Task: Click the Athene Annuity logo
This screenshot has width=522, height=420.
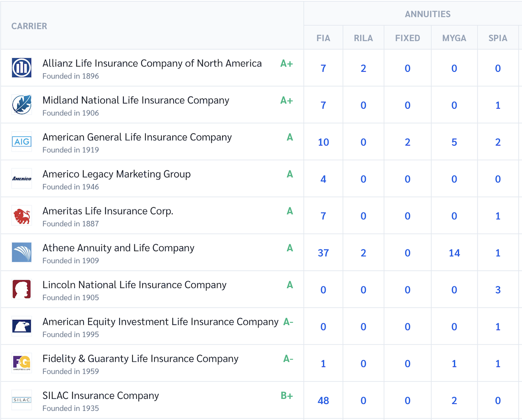Action: 22,253
